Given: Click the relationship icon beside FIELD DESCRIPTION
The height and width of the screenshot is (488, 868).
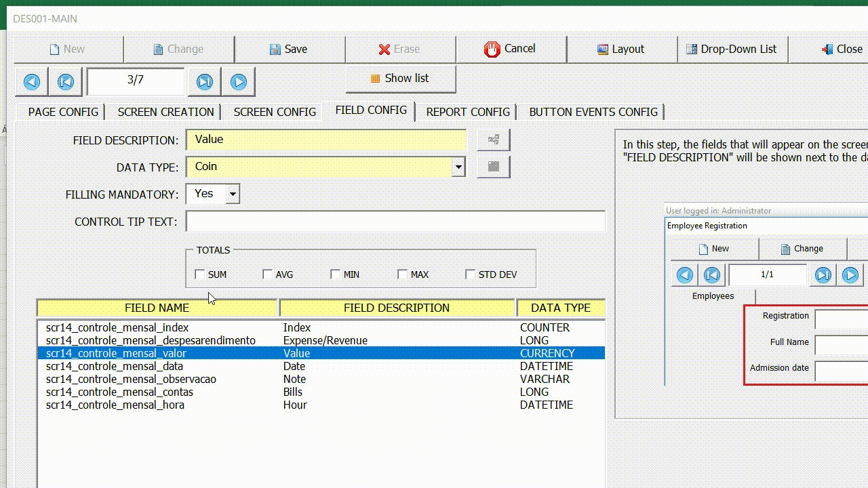Looking at the screenshot, I should 493,140.
